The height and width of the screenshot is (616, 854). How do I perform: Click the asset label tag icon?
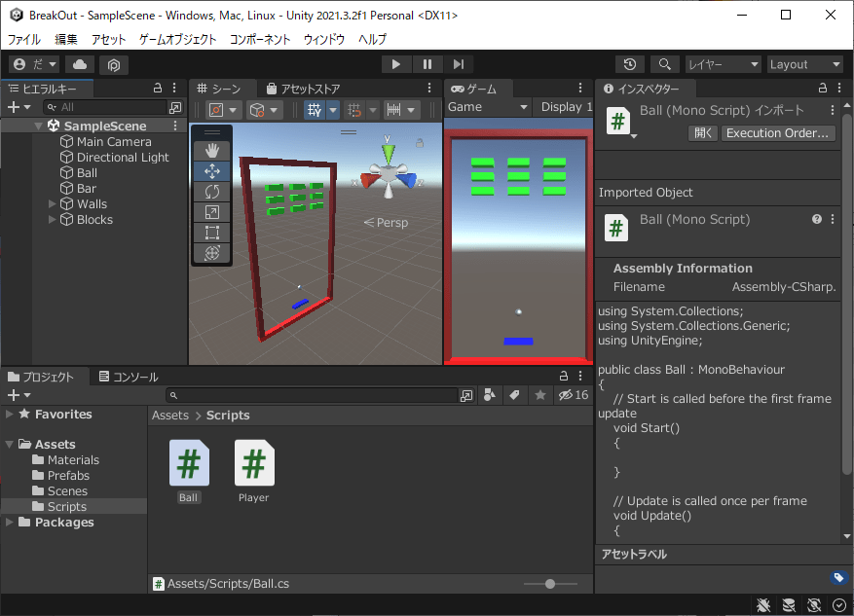838,577
